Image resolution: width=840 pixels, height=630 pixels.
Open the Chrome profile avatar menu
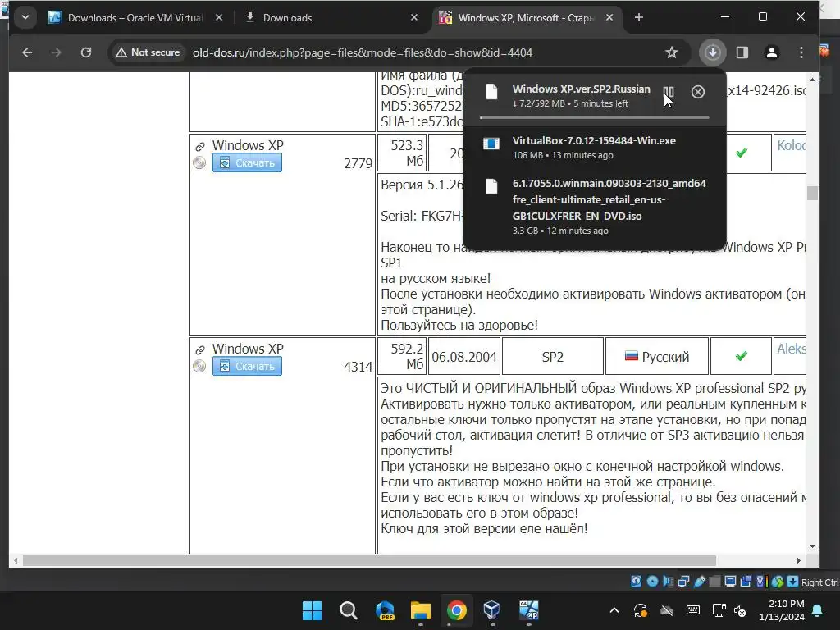point(771,52)
